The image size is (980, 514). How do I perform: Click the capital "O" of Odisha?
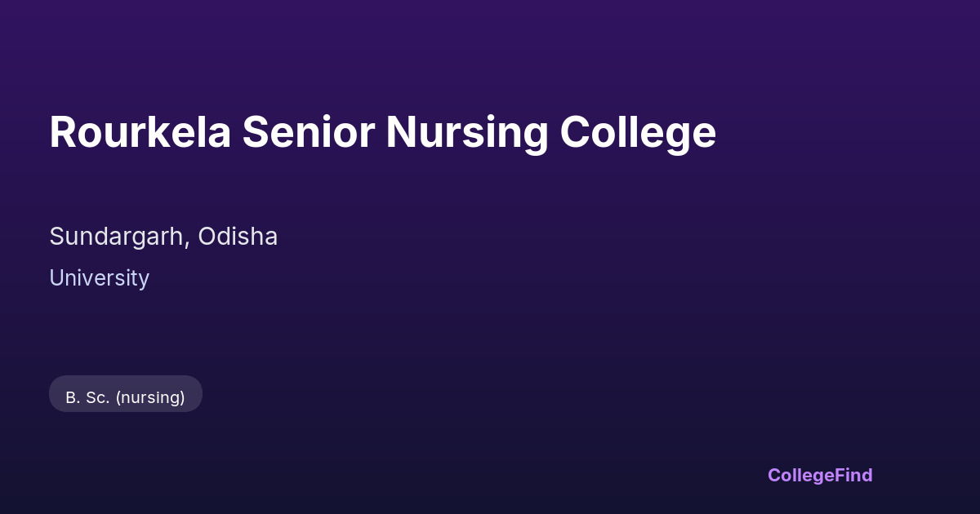[207, 237]
